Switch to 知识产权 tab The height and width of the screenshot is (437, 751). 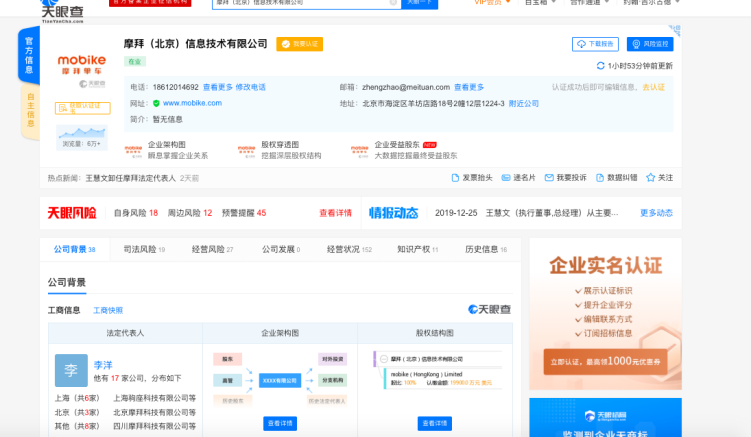tap(417, 249)
